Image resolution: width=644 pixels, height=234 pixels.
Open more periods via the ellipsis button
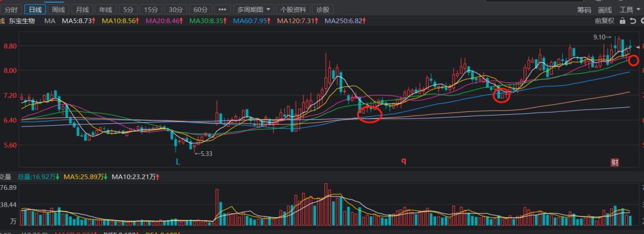point(222,10)
